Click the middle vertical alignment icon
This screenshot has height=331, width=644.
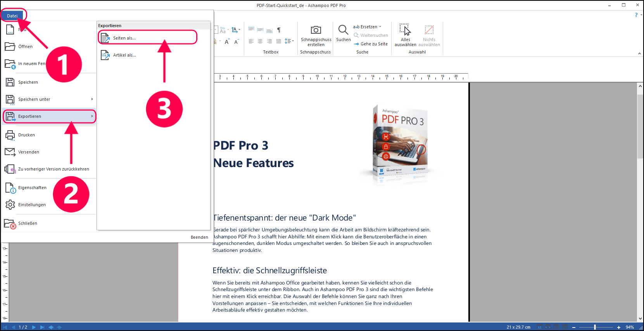point(260,30)
